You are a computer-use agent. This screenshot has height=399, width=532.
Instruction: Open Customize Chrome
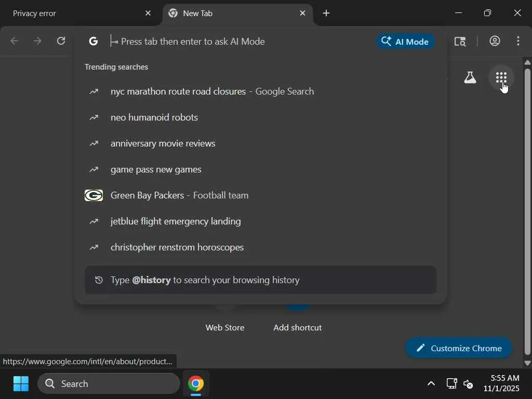[x=459, y=348]
